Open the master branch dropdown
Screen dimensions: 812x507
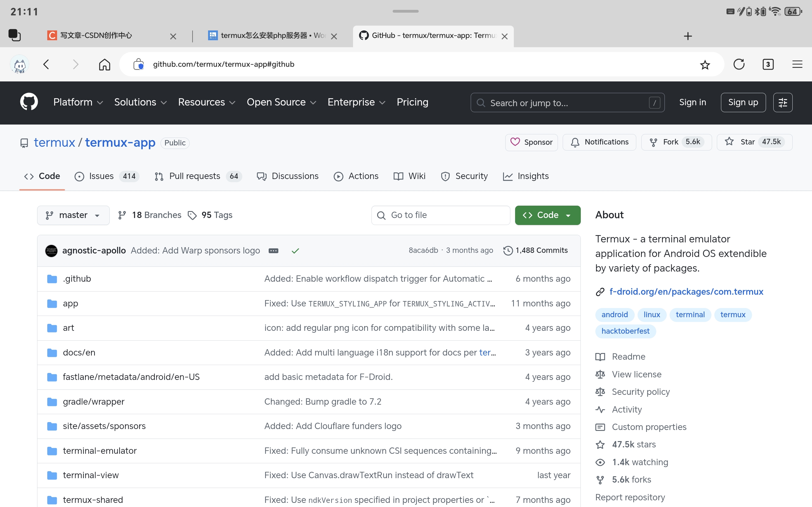[73, 215]
